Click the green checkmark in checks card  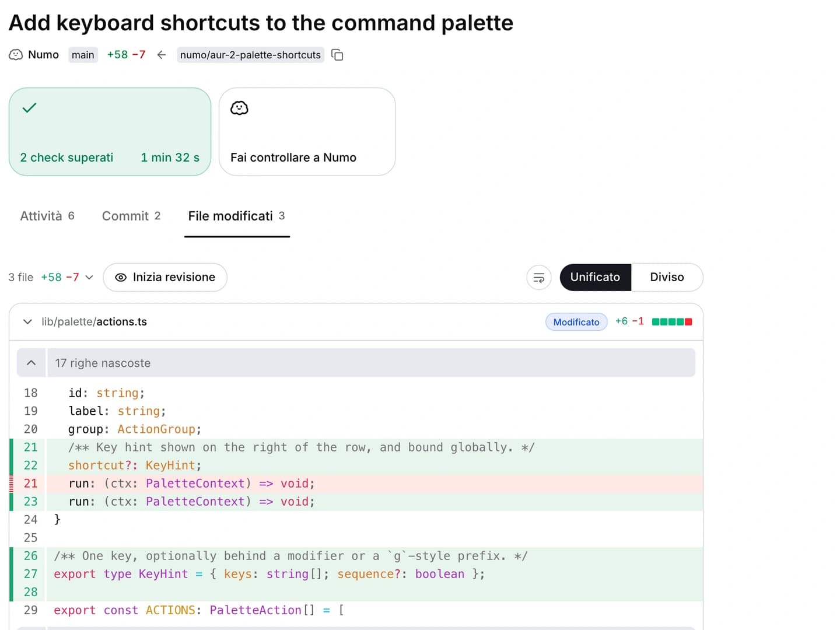point(29,107)
